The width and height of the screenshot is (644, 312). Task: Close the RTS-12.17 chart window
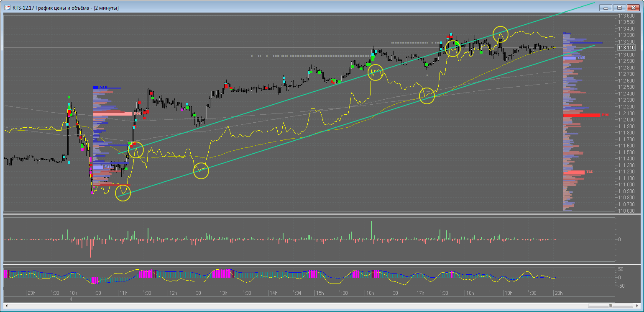pyautogui.click(x=632, y=8)
